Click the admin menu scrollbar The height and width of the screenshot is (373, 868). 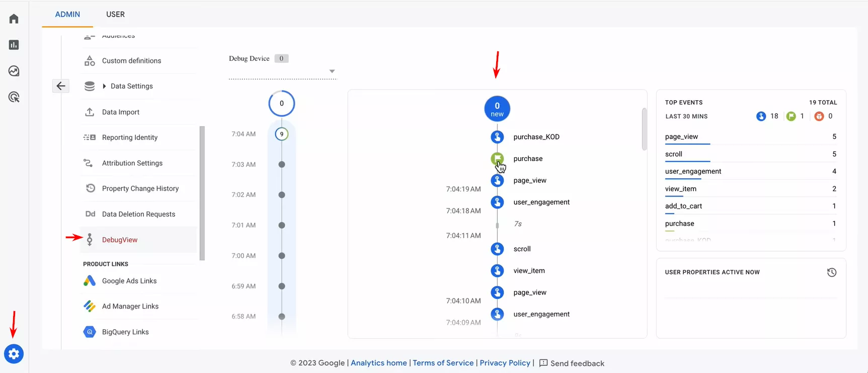click(202, 193)
